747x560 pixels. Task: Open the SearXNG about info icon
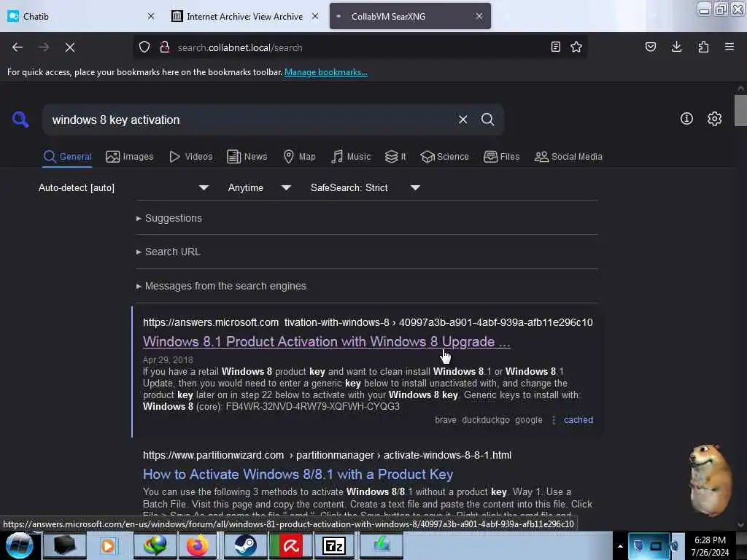pyautogui.click(x=686, y=119)
